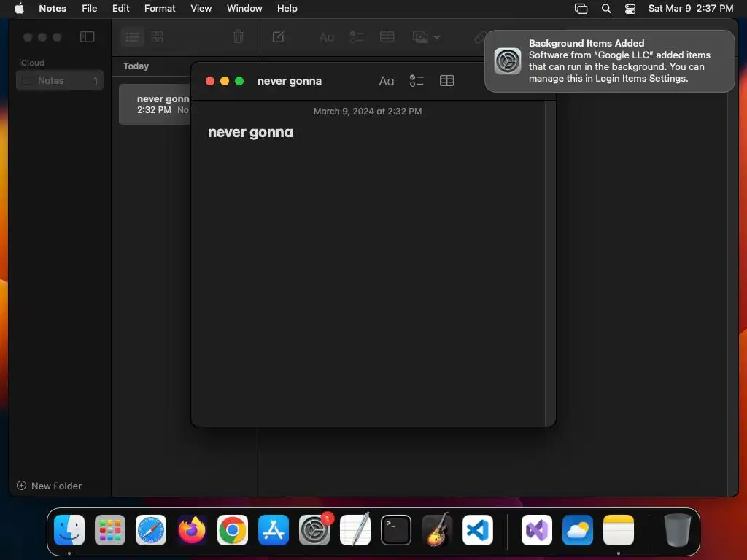Open the Apple menu
Image resolution: width=747 pixels, height=560 pixels.
[x=19, y=8]
